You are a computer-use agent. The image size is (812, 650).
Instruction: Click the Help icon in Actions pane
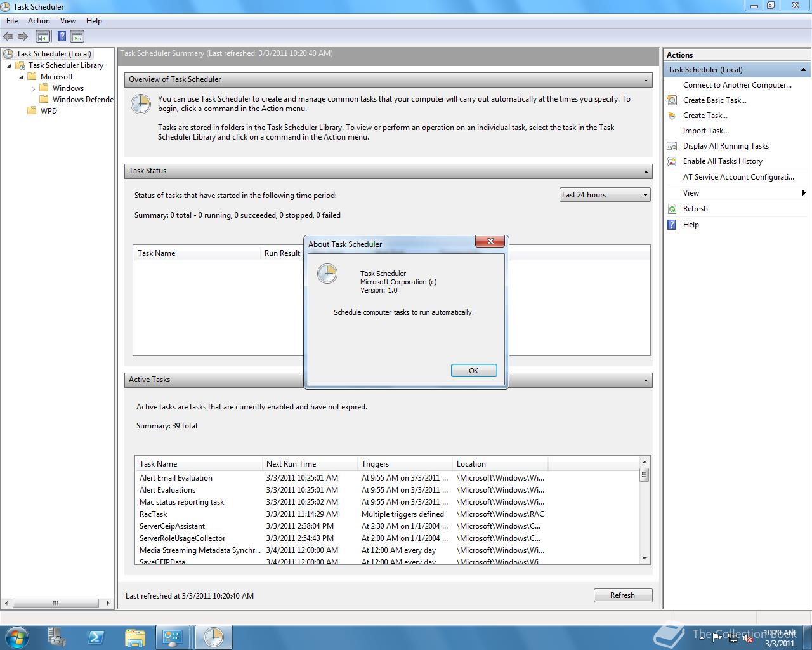click(x=672, y=225)
